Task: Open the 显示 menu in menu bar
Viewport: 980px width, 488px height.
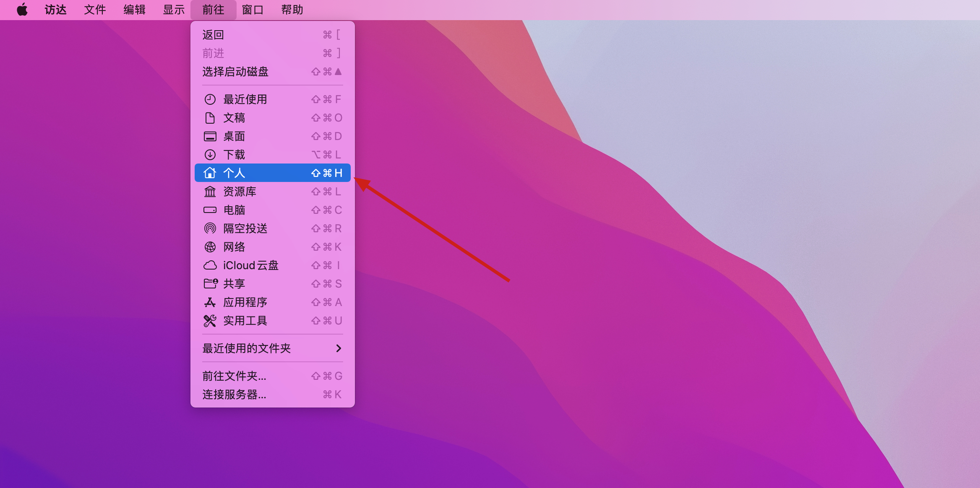Action: coord(174,10)
